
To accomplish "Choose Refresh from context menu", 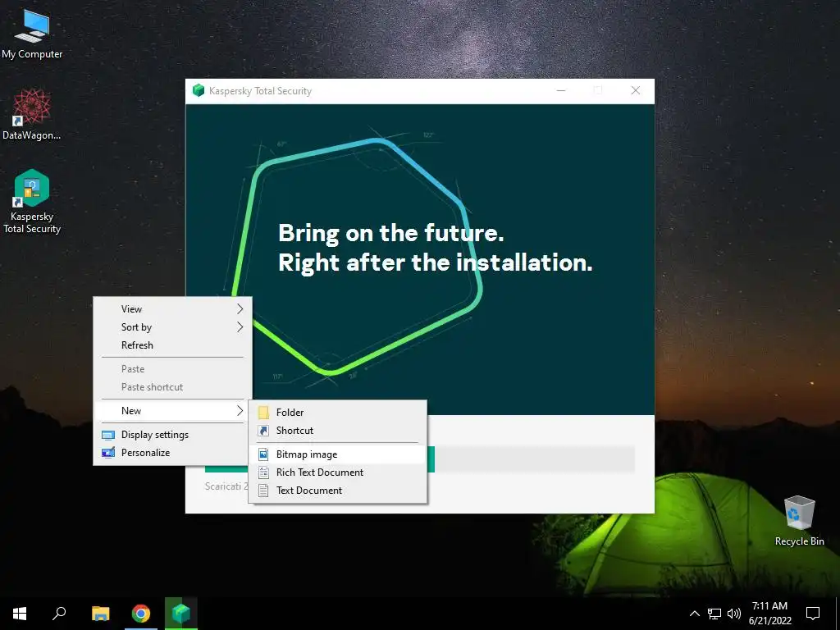I will coord(172,345).
